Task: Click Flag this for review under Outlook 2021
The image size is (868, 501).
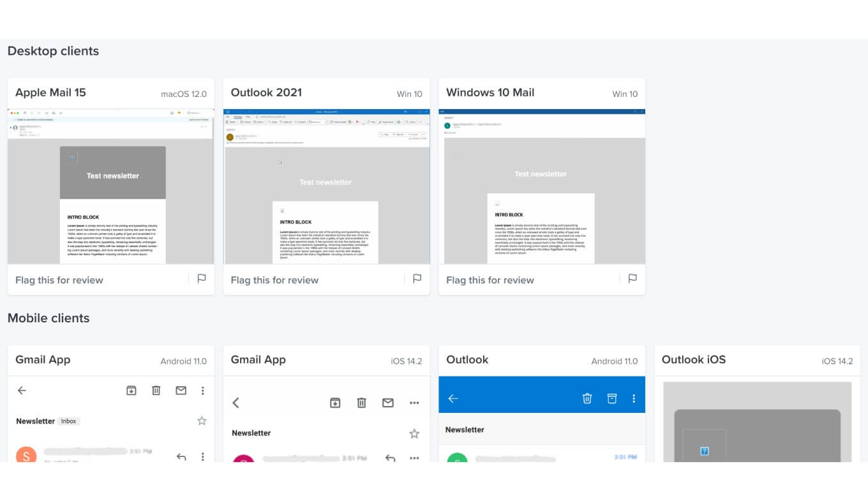Action: (274, 280)
